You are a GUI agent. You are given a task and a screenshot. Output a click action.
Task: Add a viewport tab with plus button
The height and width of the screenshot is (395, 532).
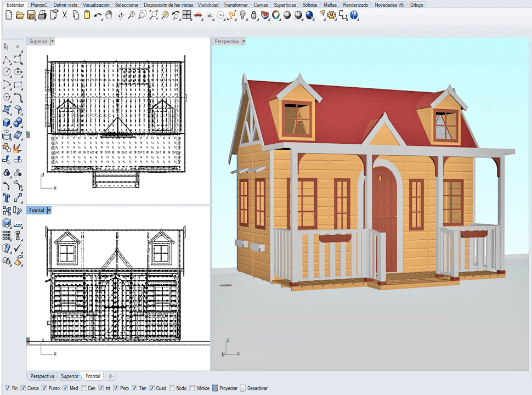click(x=110, y=376)
